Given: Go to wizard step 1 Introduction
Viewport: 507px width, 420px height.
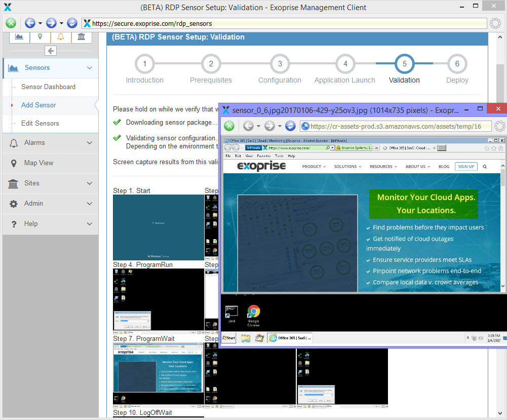Looking at the screenshot, I should point(144,64).
